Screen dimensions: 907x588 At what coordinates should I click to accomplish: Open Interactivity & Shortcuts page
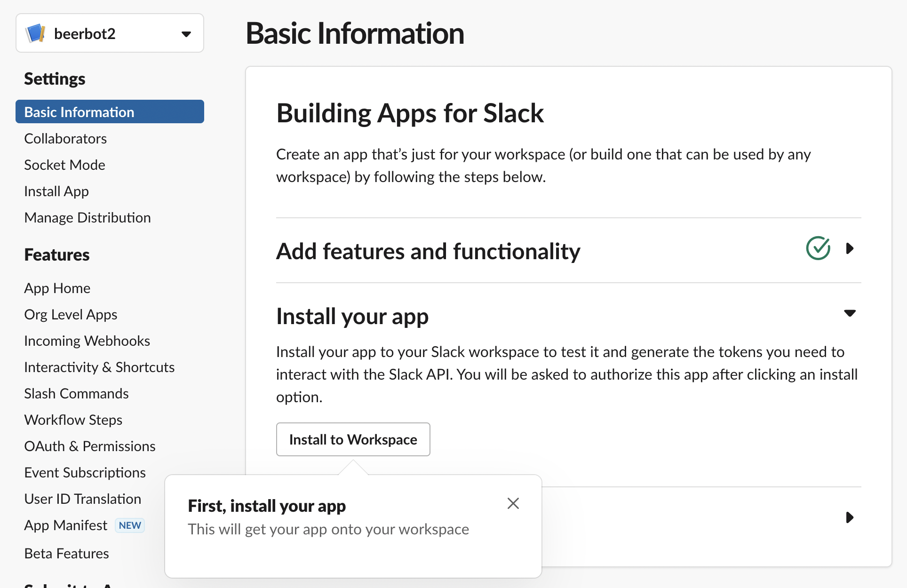click(x=99, y=367)
